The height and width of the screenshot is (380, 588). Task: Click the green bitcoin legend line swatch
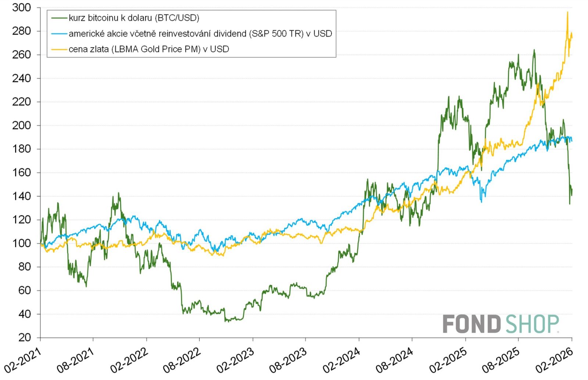[x=59, y=18]
